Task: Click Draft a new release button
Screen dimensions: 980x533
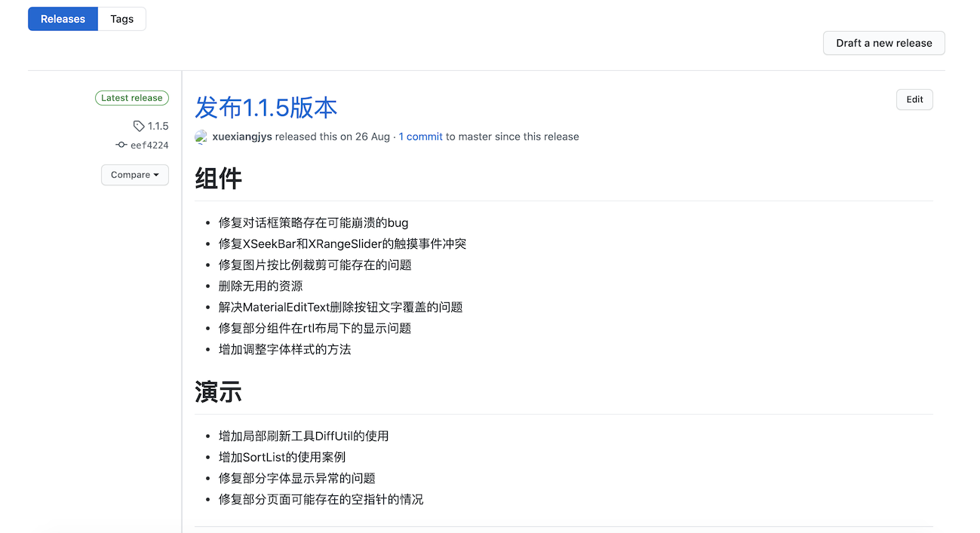Action: click(883, 43)
